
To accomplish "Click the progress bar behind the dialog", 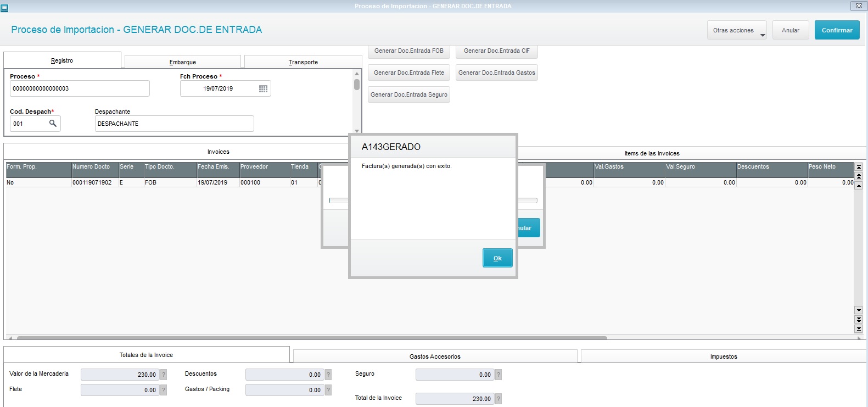I will 338,200.
